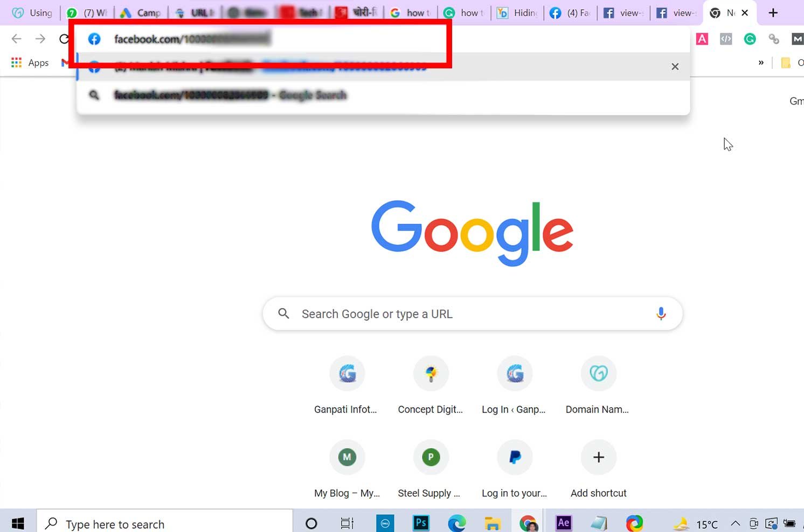Open the colorful swirl app on taskbar
Viewport: 804px width, 532px height.
[x=635, y=523]
